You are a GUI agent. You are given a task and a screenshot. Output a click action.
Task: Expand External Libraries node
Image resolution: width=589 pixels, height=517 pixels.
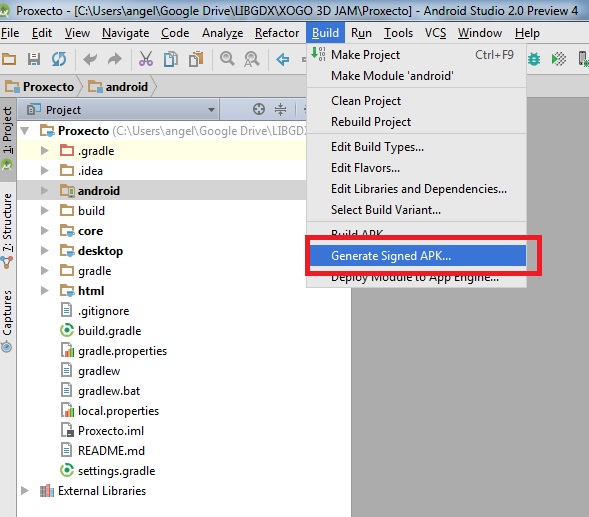pos(25,491)
